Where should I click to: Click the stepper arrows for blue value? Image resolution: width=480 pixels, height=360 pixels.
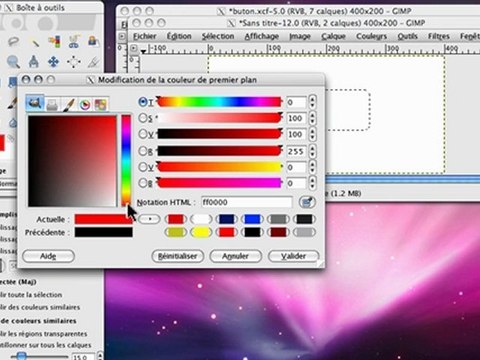[x=312, y=183]
